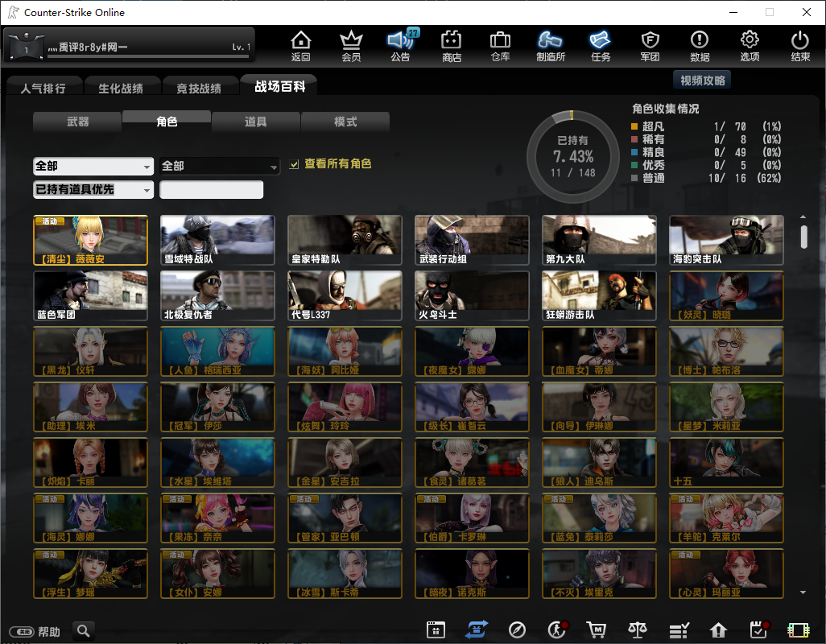Select the 十五 character card
Image resolution: width=826 pixels, height=644 pixels.
click(726, 462)
